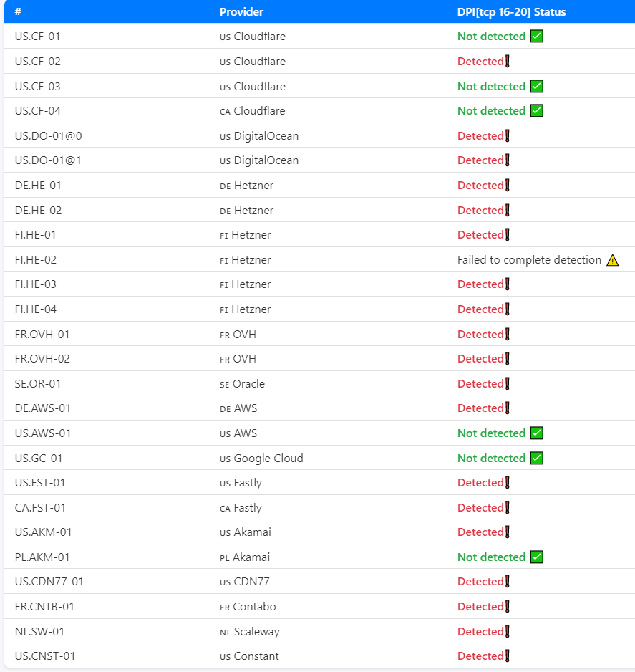Click 'US CDN77' provider cell
The width and height of the screenshot is (635, 672).
(245, 582)
